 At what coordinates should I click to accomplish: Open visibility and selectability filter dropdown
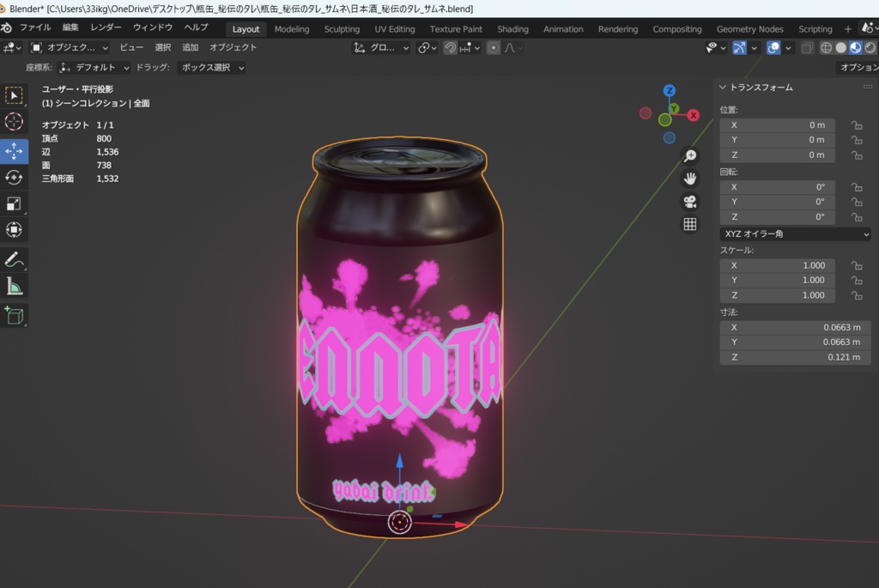tap(716, 48)
